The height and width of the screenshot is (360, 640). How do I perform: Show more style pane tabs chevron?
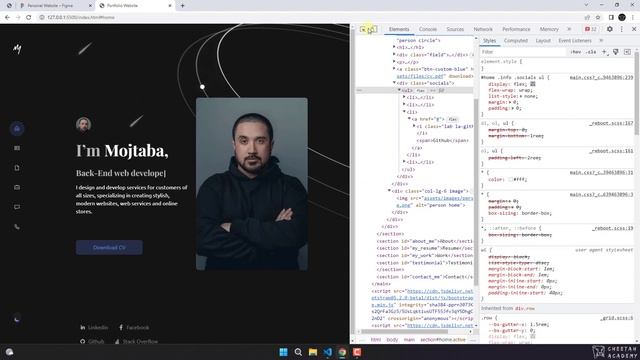point(601,41)
